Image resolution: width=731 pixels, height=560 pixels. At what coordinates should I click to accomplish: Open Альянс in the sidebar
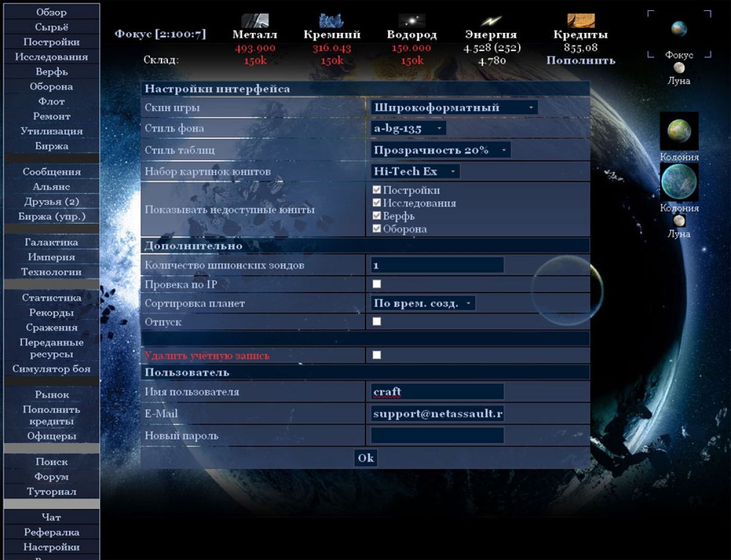52,187
